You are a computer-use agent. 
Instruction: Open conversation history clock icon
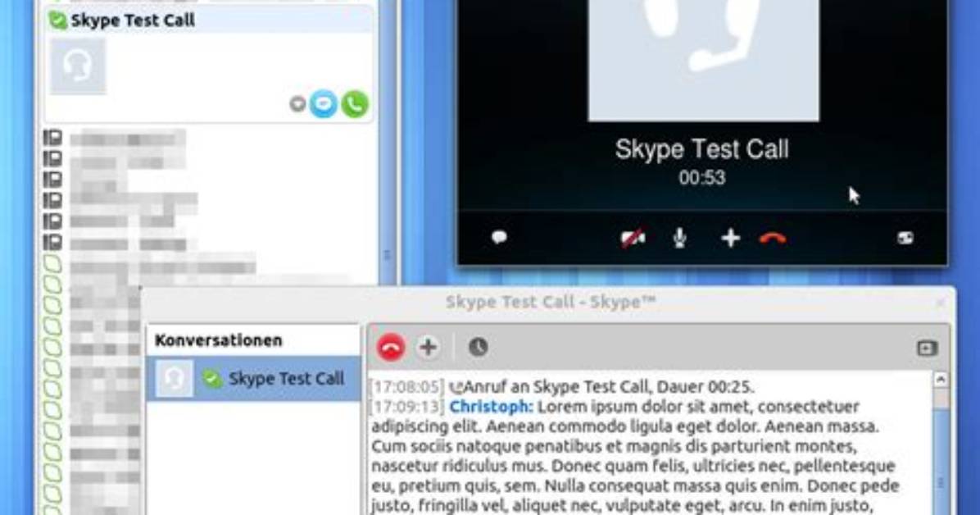[479, 347]
